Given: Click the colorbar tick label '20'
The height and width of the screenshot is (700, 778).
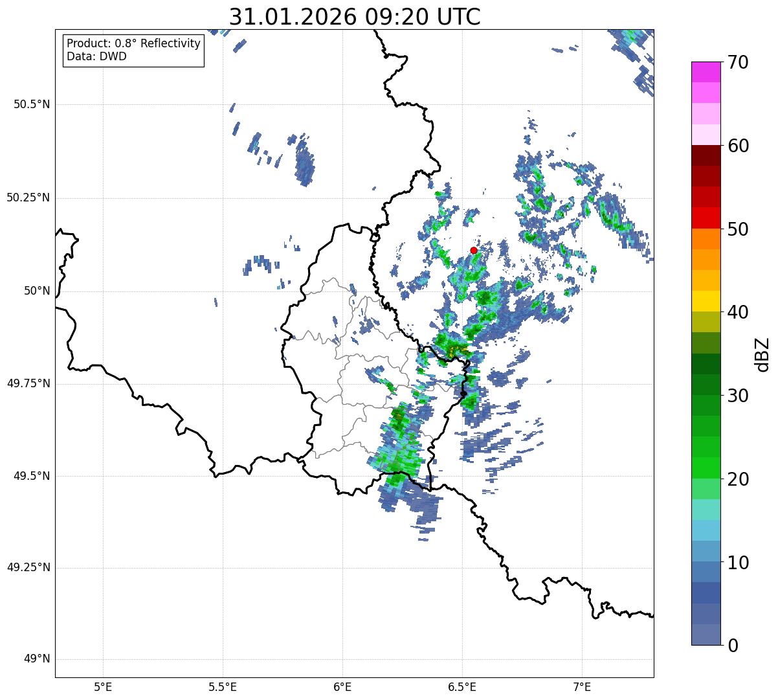Looking at the screenshot, I should (738, 479).
